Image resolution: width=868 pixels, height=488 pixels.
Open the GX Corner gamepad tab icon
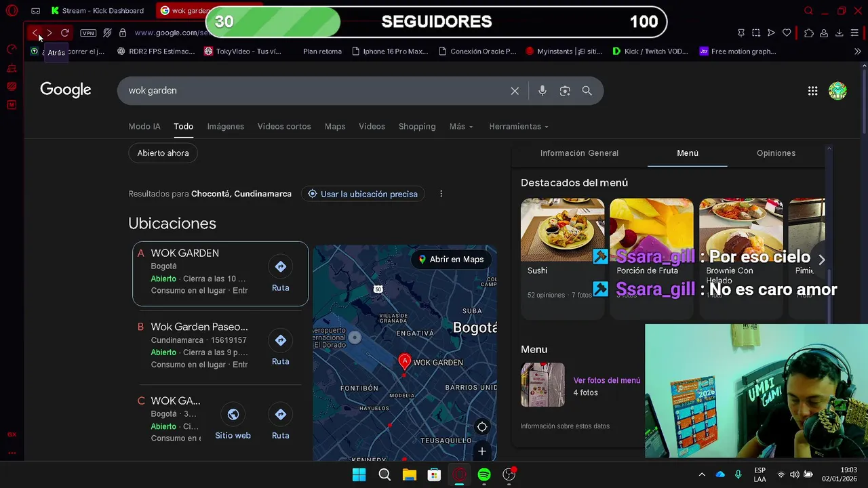(x=35, y=11)
